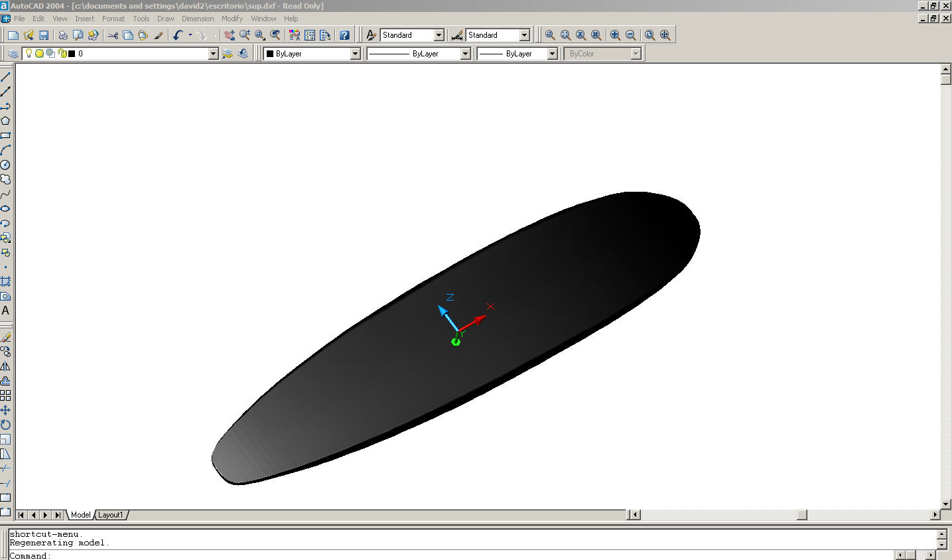952x560 pixels.
Task: Paste from clipboard
Action: [x=143, y=35]
